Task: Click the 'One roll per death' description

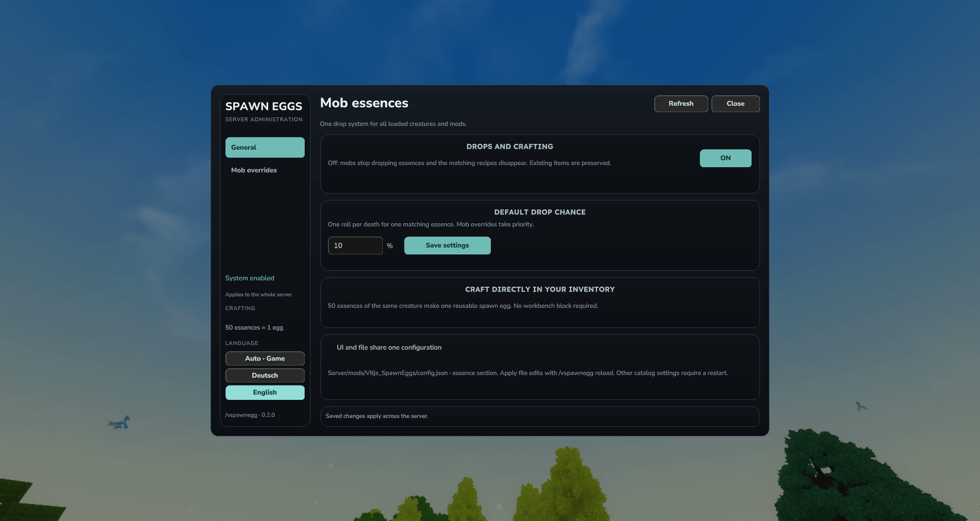Action: pos(431,224)
